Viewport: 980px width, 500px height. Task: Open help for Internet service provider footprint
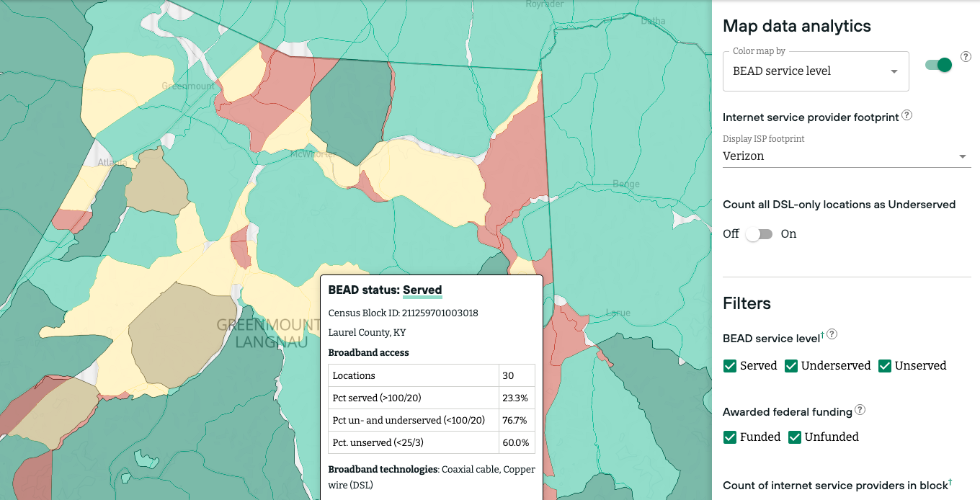(907, 115)
